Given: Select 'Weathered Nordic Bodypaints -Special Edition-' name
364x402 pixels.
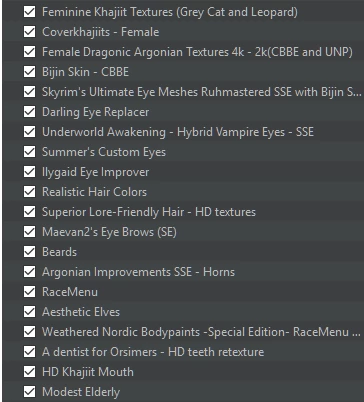Looking at the screenshot, I should pyautogui.click(x=201, y=332).
